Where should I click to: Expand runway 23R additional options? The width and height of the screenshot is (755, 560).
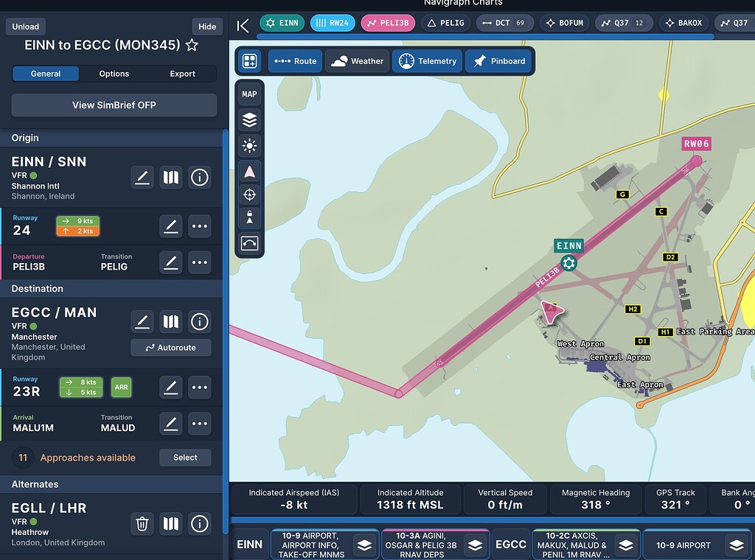pos(199,387)
